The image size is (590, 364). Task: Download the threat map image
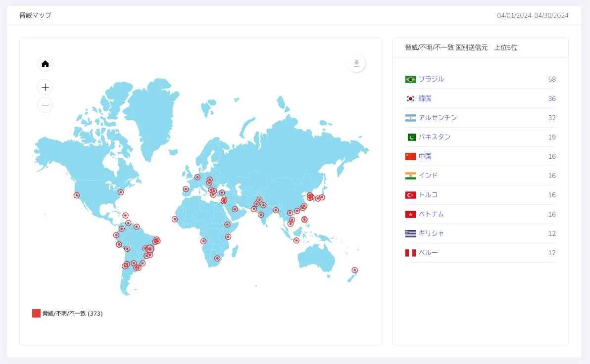pyautogui.click(x=356, y=63)
